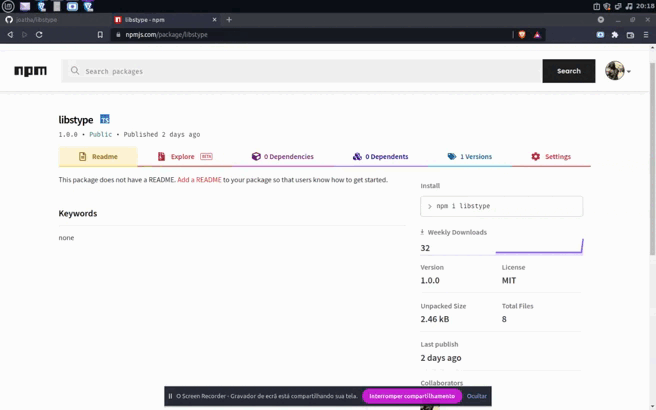
Task: Go to npm home logo
Action: click(31, 71)
